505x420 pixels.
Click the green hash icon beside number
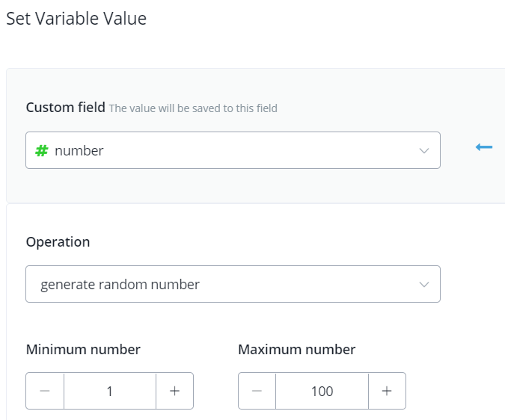(x=42, y=150)
